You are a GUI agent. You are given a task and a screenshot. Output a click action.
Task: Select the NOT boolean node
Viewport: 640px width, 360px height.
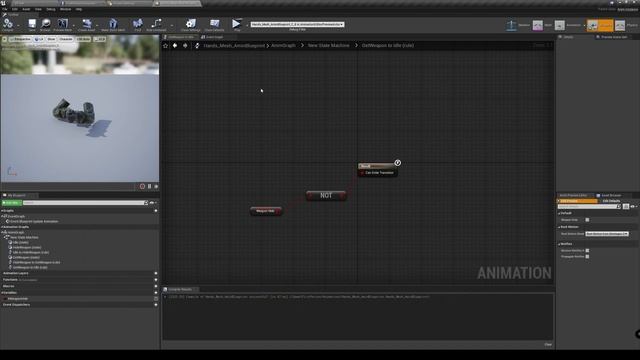point(326,196)
